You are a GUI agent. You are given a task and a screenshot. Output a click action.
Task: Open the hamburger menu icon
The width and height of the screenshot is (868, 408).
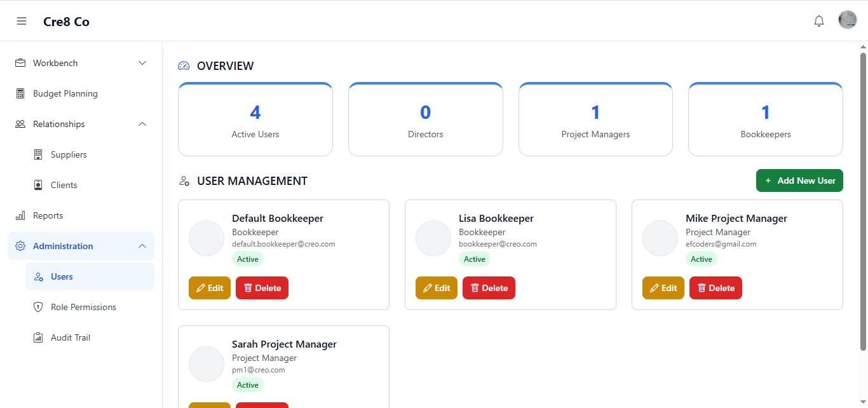[22, 21]
